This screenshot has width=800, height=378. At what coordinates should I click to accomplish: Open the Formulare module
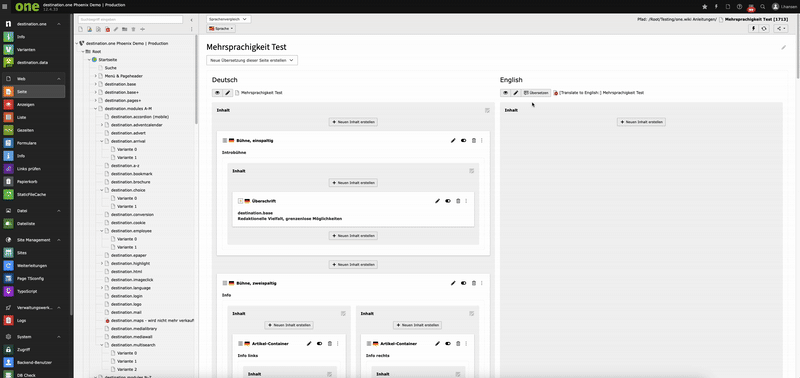pyautogui.click(x=33, y=143)
